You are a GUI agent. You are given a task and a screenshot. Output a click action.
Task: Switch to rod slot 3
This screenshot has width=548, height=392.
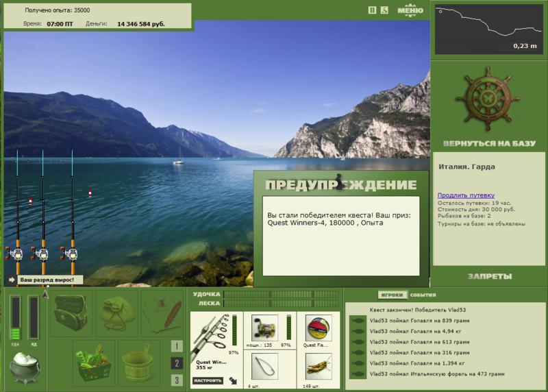(177, 380)
